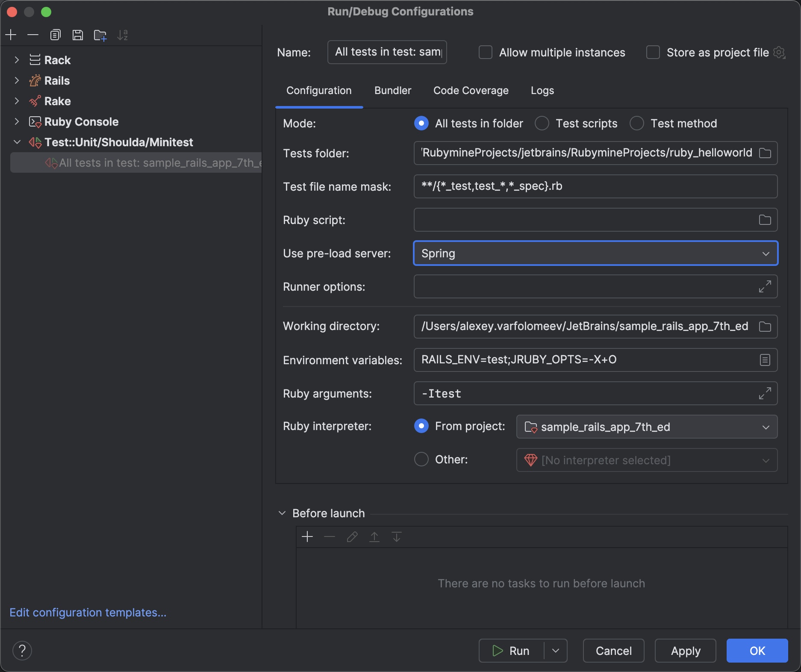Screen dimensions: 801x672
Task: Add a Before launch task
Action: coord(307,537)
